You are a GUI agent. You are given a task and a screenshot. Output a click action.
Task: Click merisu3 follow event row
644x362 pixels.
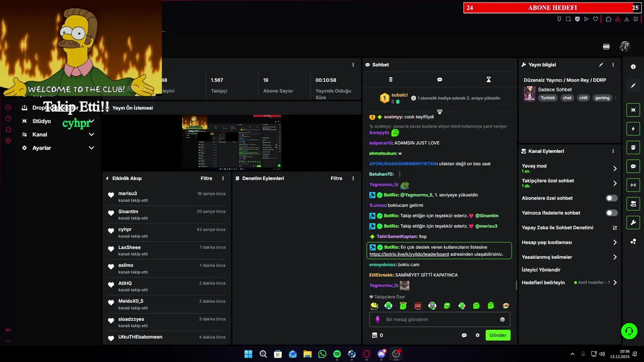[x=167, y=197]
